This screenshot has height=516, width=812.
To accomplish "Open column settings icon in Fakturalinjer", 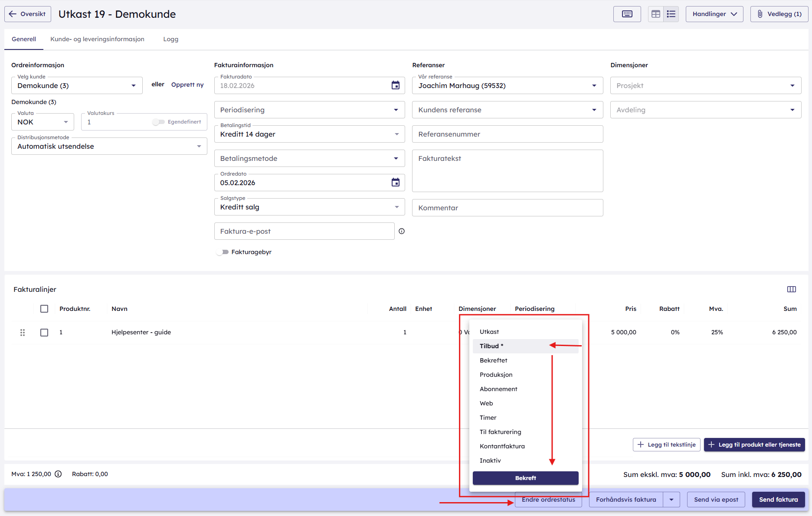I will coord(791,289).
